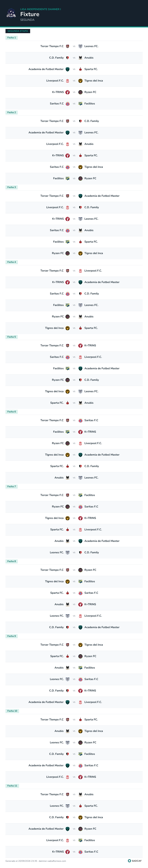Click the SADCAF logo in the footer

tap(134, 861)
